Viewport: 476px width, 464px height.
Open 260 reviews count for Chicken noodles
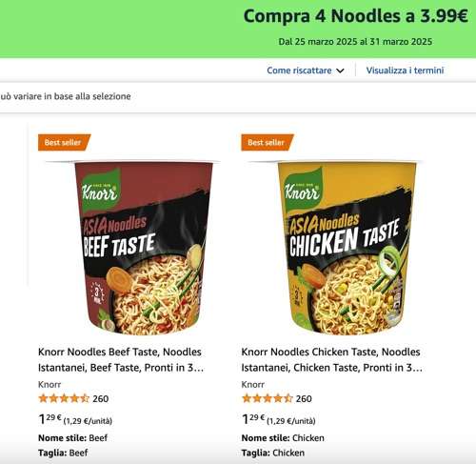304,398
